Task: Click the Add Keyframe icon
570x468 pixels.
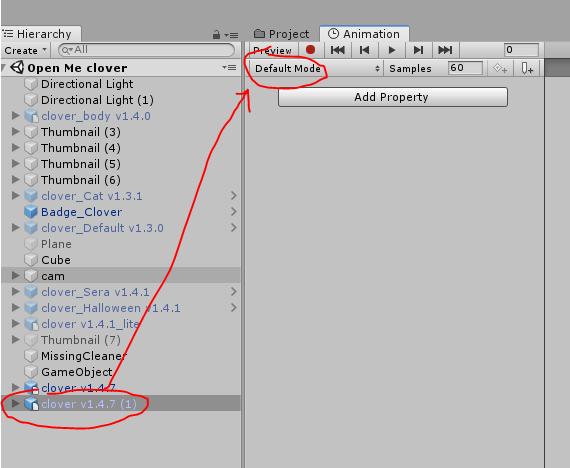Action: [500, 68]
